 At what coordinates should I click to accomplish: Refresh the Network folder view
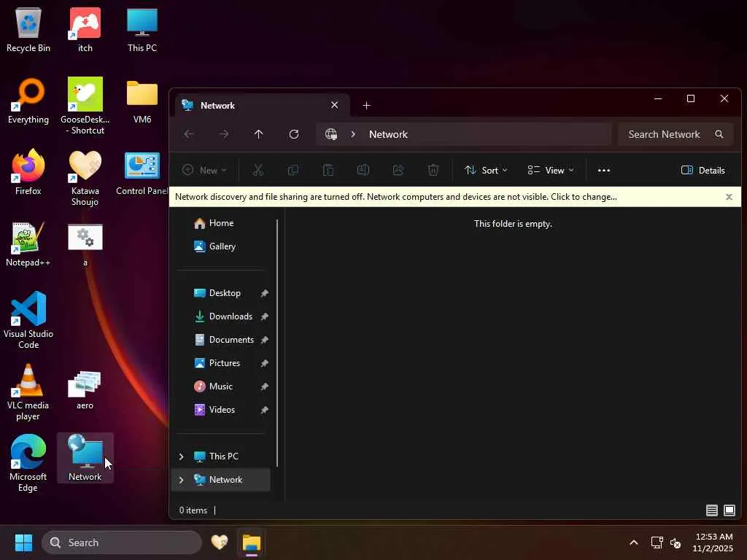pyautogui.click(x=294, y=134)
